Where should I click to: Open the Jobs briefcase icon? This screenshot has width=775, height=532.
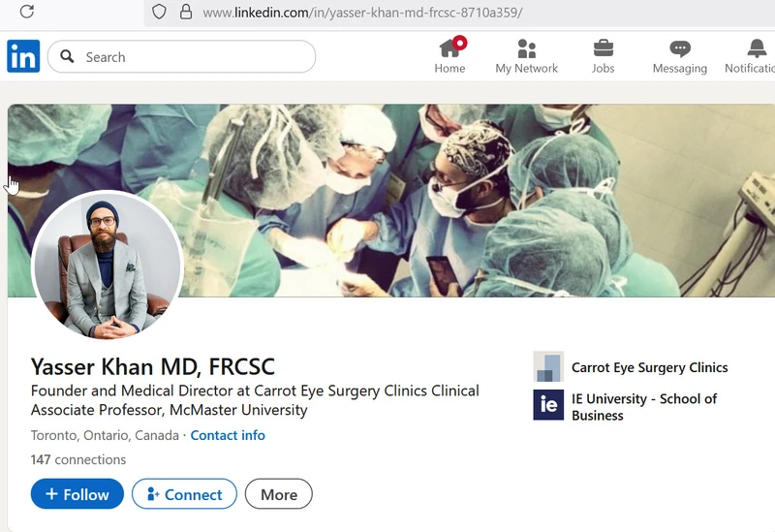point(603,47)
